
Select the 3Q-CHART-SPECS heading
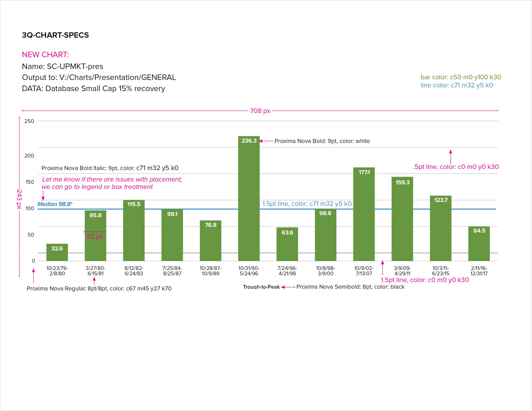pos(55,35)
